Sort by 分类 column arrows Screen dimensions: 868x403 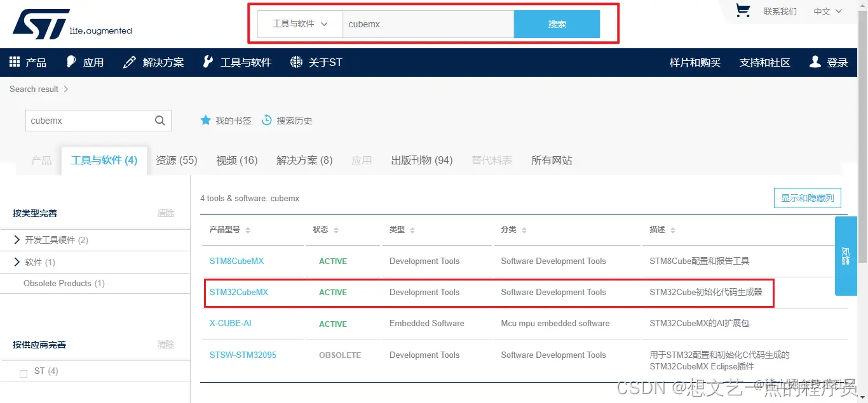[524, 230]
